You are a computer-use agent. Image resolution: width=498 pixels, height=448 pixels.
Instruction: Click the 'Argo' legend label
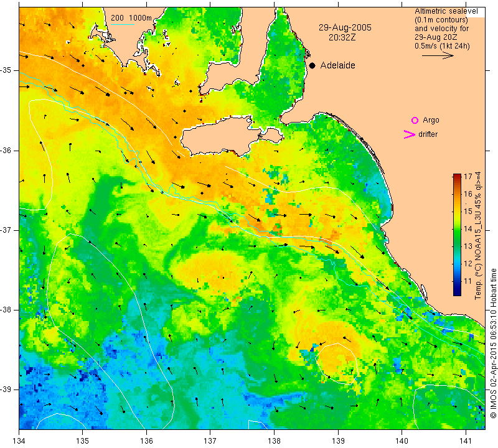coord(431,120)
